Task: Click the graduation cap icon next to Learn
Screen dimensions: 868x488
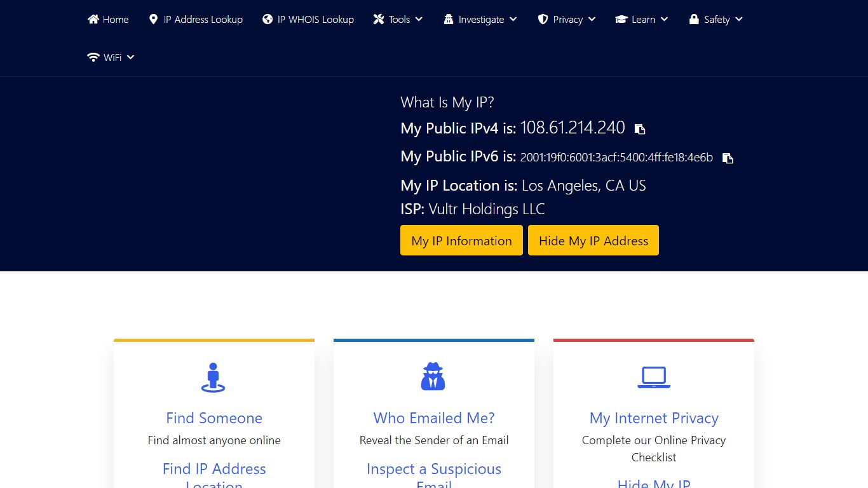Action: [x=621, y=19]
